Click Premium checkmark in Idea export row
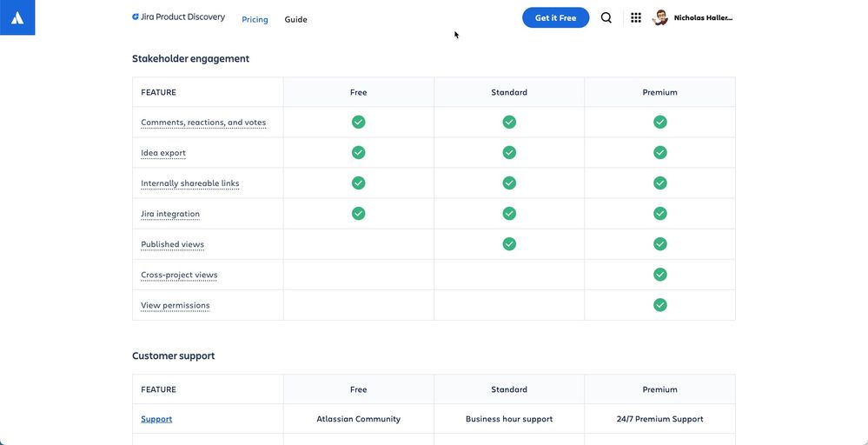Image resolution: width=868 pixels, height=445 pixels. tap(659, 152)
